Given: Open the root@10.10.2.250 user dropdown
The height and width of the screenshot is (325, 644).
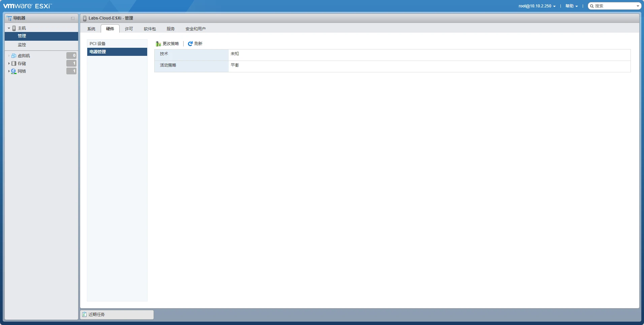Looking at the screenshot, I should pyautogui.click(x=537, y=6).
